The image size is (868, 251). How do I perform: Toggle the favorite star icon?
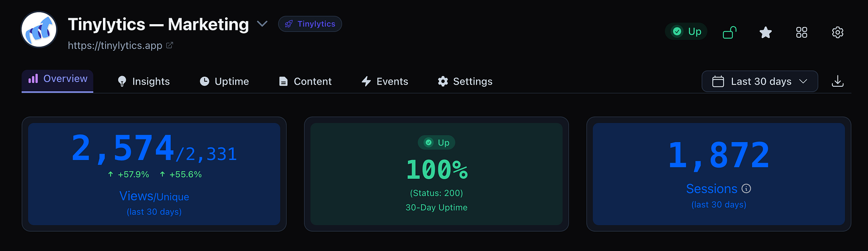coord(765,32)
